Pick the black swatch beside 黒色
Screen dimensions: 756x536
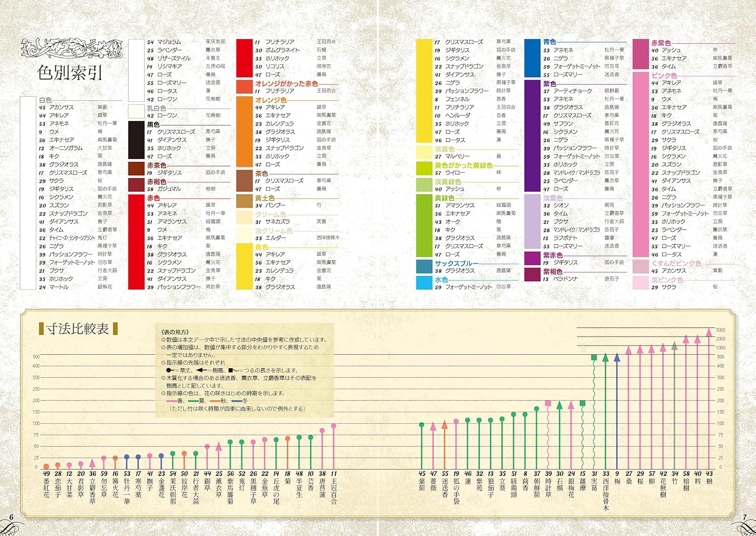point(136,140)
